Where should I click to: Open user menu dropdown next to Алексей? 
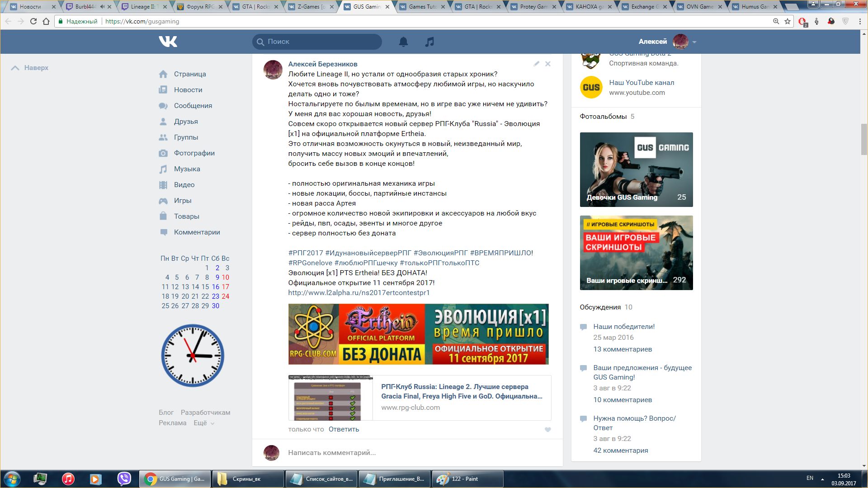coord(694,42)
